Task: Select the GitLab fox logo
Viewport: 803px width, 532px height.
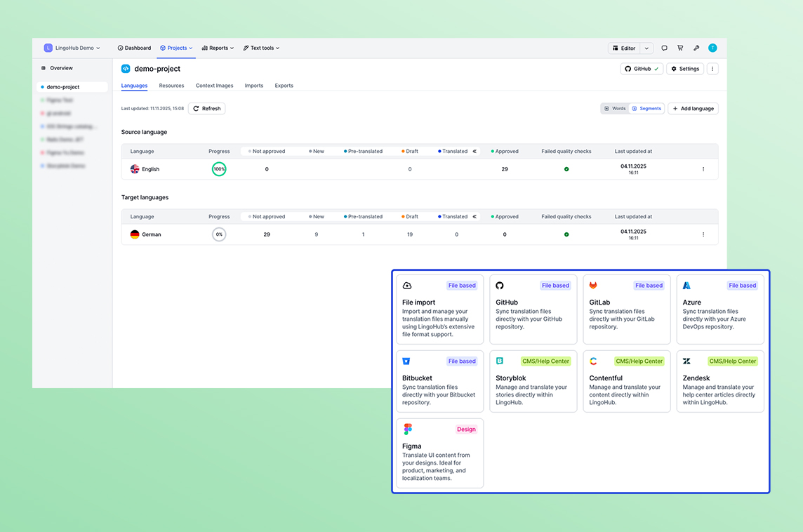Action: click(593, 286)
